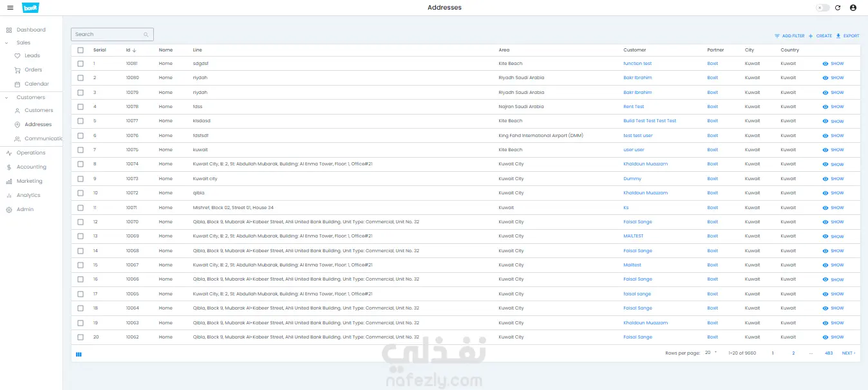Click the Leads heart icon in the sidebar
868x390 pixels.
click(x=17, y=56)
